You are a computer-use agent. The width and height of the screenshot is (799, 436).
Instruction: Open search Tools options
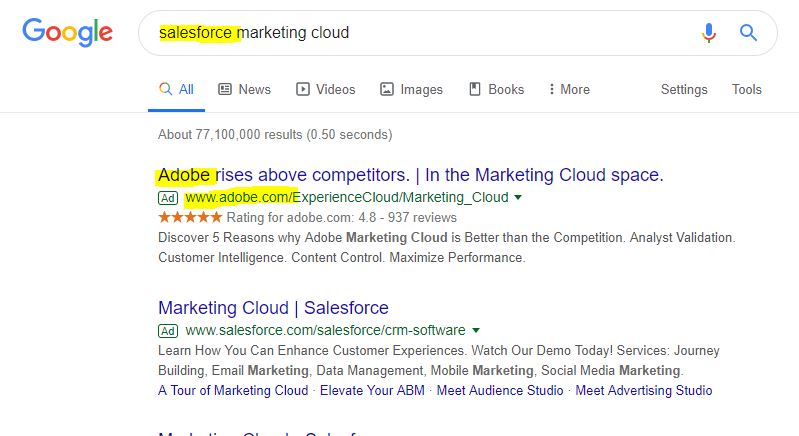pyautogui.click(x=747, y=89)
